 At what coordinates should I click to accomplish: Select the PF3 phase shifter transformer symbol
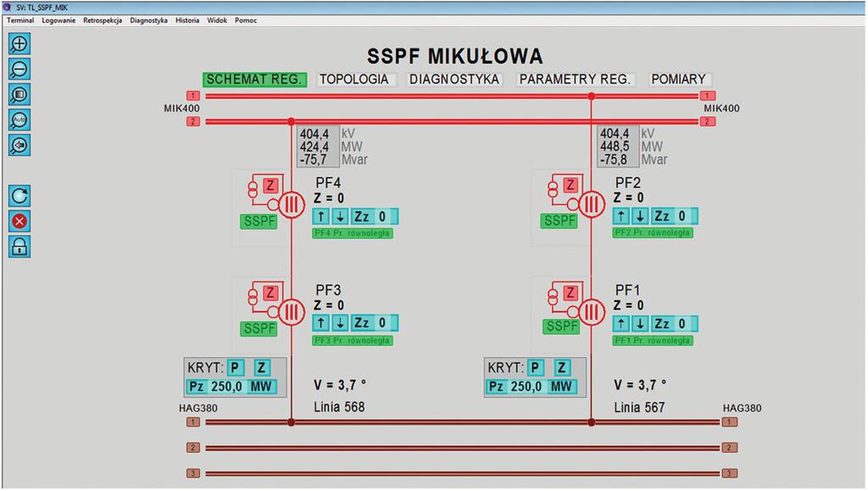tap(292, 312)
